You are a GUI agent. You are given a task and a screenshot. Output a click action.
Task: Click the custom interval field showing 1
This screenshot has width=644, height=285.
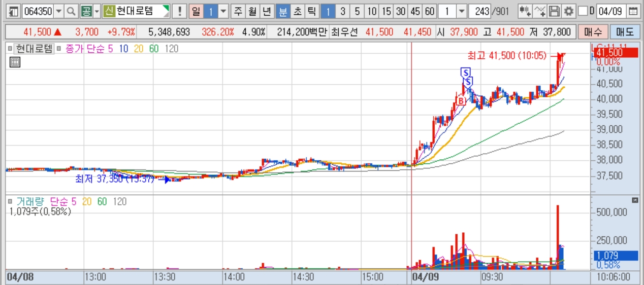(x=447, y=11)
